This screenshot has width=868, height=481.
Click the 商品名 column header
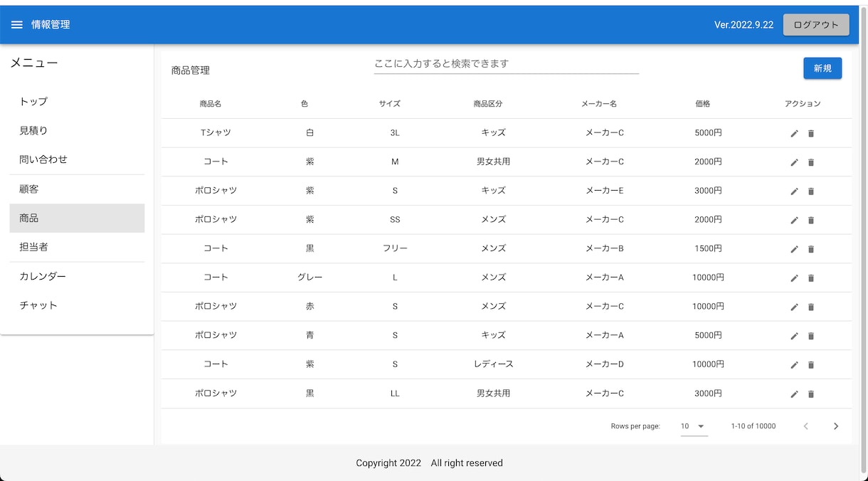[211, 104]
